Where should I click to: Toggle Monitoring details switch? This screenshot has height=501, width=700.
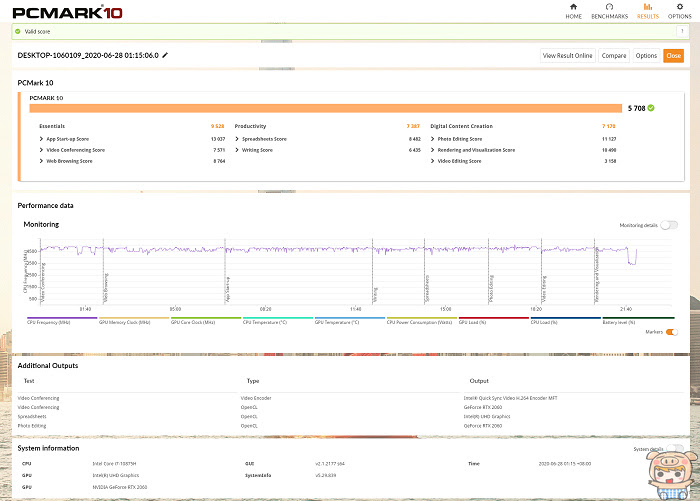click(x=669, y=225)
